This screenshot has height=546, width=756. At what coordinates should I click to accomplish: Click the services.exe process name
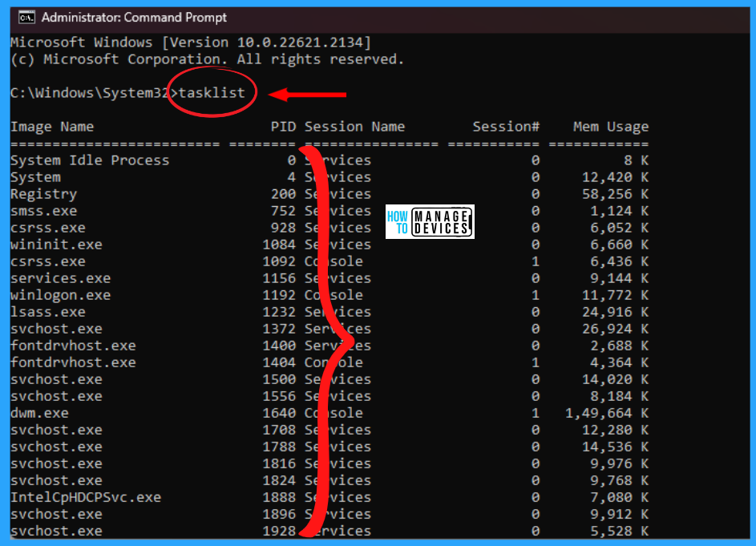(61, 278)
